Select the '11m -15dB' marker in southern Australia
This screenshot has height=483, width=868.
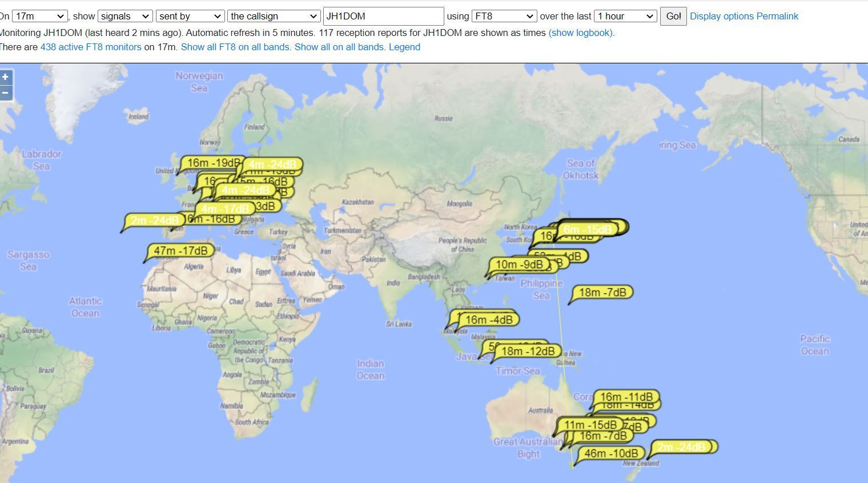[590, 425]
